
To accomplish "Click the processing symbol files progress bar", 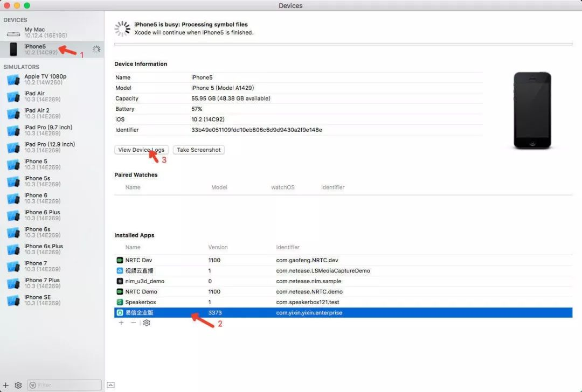I will [x=343, y=44].
